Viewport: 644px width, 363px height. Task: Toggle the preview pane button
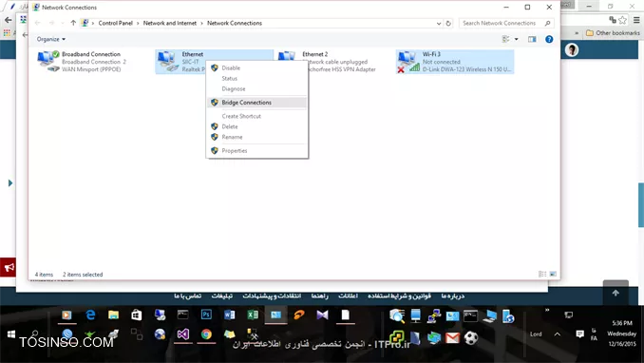pos(532,39)
